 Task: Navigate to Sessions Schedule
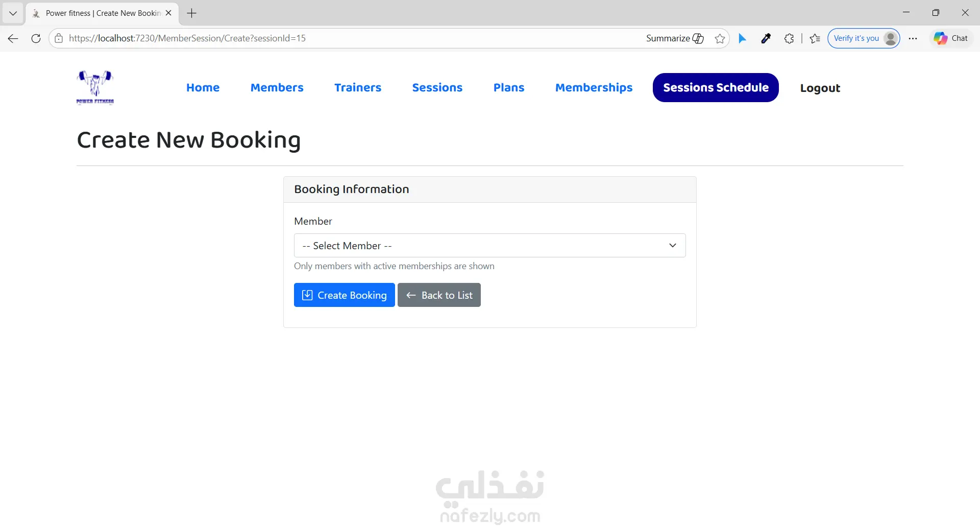click(716, 88)
